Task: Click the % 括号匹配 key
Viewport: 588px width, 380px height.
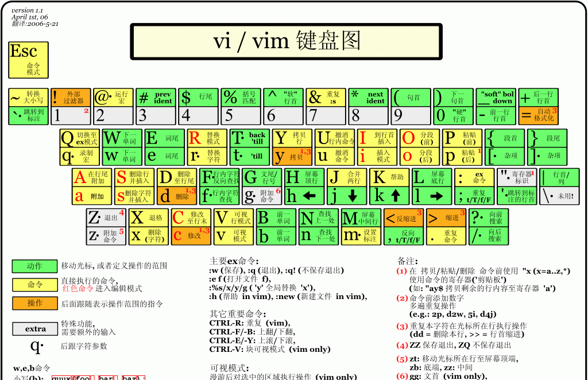Action: pyautogui.click(x=241, y=98)
